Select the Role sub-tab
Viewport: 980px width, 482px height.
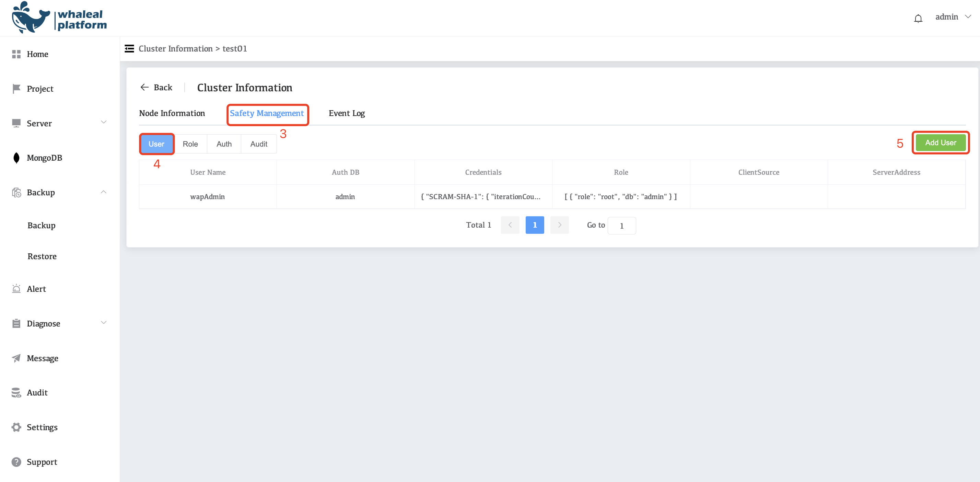[191, 144]
